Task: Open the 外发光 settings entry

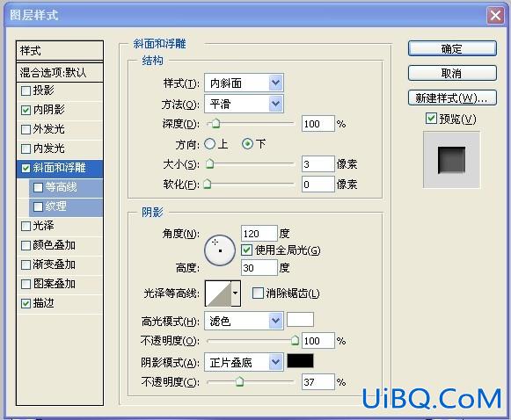Action: click(x=49, y=129)
